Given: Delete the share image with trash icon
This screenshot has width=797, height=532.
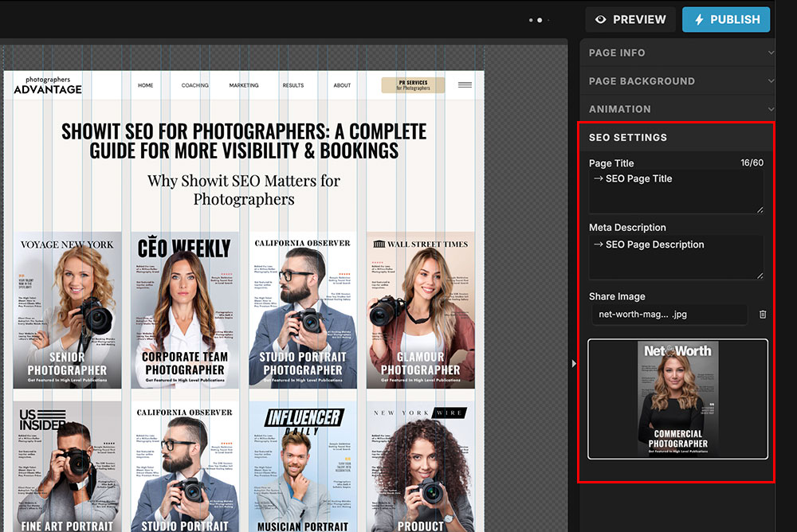Looking at the screenshot, I should click(x=763, y=315).
